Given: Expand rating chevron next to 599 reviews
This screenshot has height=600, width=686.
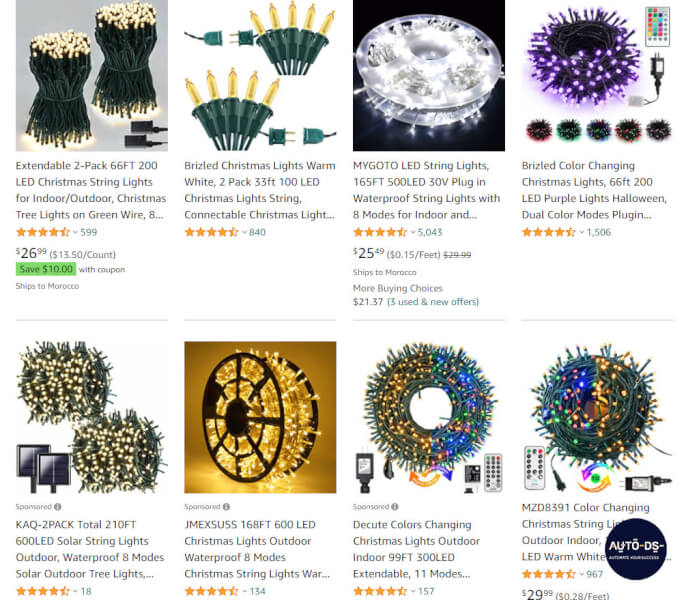Looking at the screenshot, I should (x=75, y=232).
